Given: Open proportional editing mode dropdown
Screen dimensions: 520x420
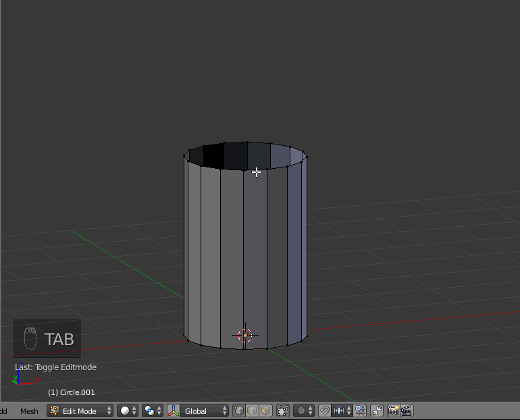Looking at the screenshot, I should (305, 411).
